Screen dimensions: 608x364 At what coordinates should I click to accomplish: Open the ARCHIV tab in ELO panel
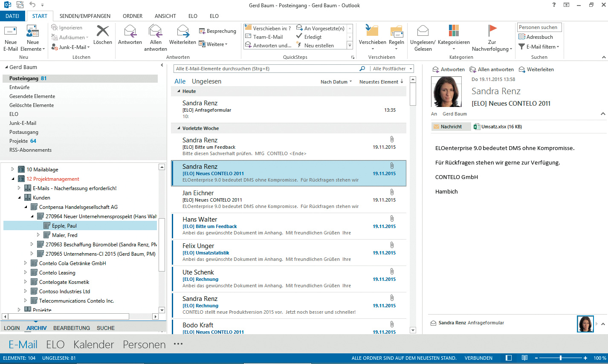(x=37, y=328)
